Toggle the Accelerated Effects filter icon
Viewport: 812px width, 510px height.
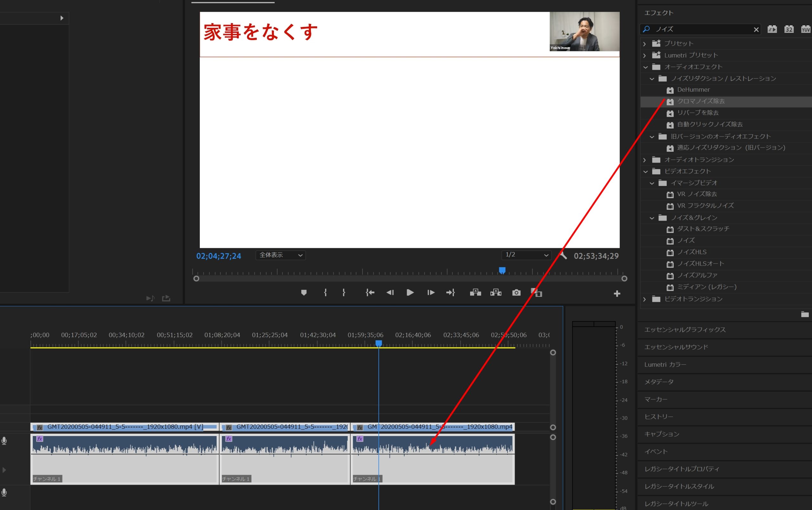772,29
